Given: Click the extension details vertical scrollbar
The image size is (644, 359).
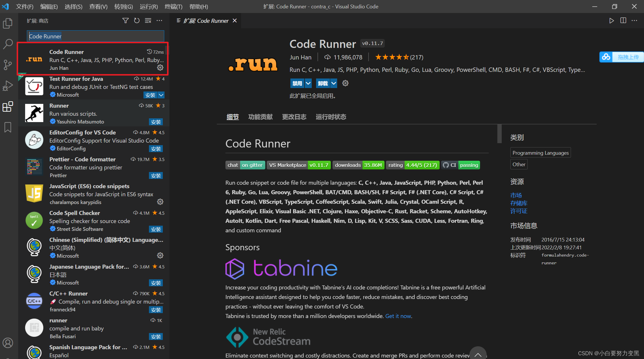Looking at the screenshot, I should (x=499, y=134).
